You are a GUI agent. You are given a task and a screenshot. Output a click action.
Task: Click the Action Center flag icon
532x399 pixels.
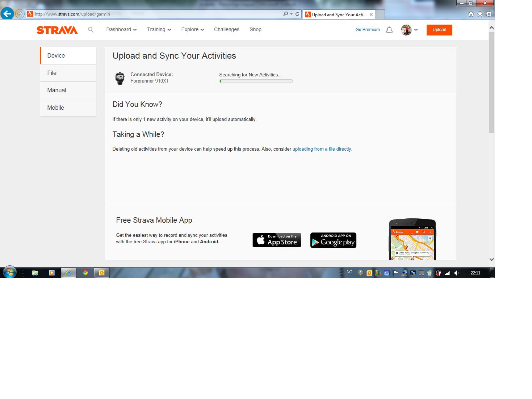(x=395, y=273)
